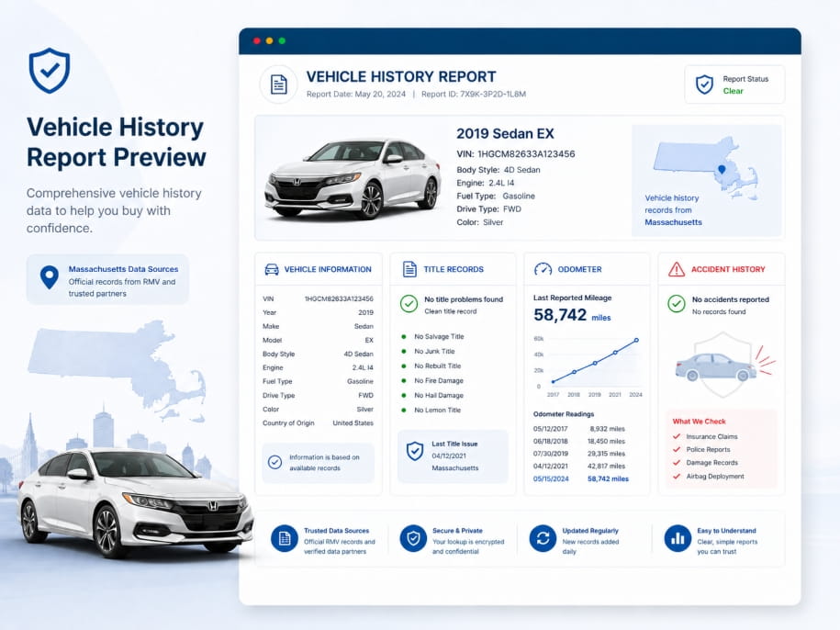
Task: Click the red check beside Insurance Claims
Action: 677,436
